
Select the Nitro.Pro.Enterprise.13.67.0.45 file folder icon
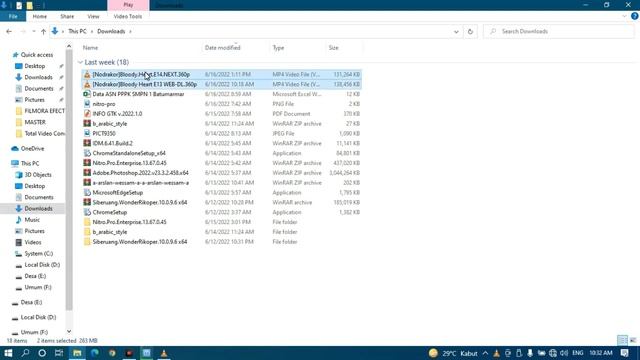87,222
